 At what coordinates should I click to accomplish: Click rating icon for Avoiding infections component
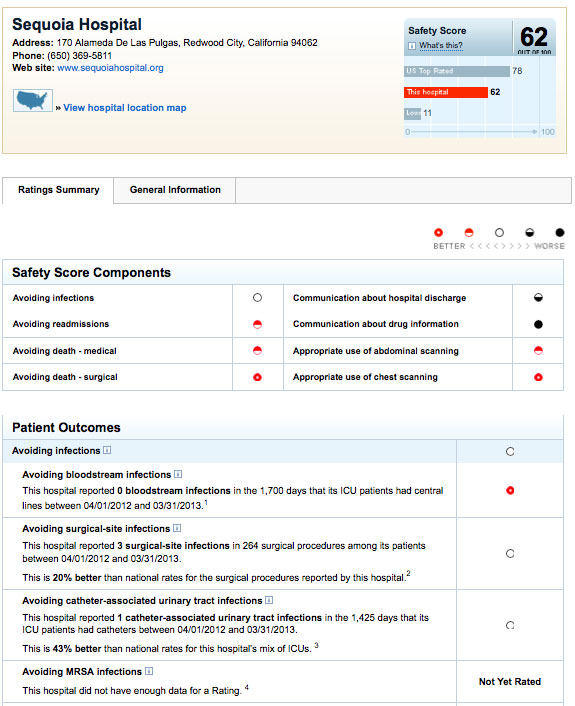257,298
